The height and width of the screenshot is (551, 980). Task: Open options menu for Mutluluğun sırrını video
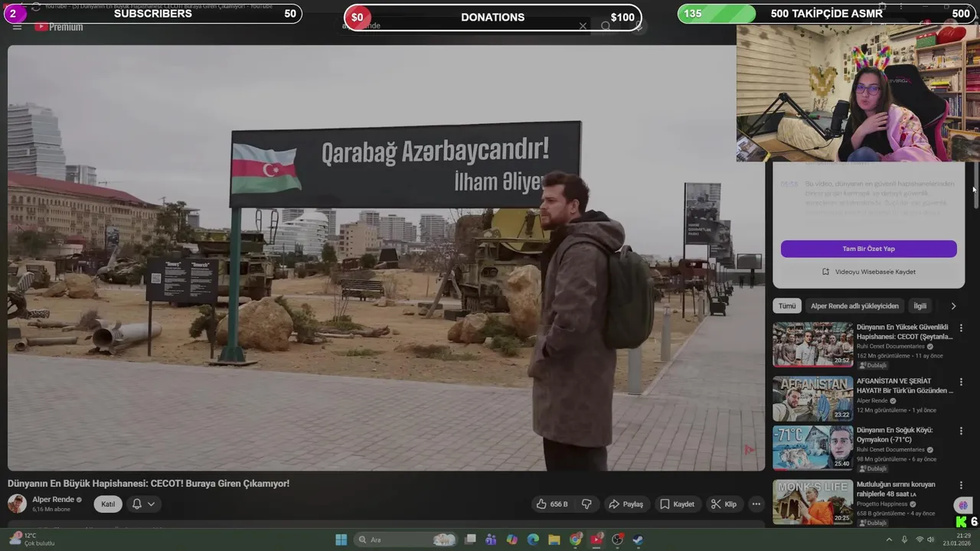point(961,485)
